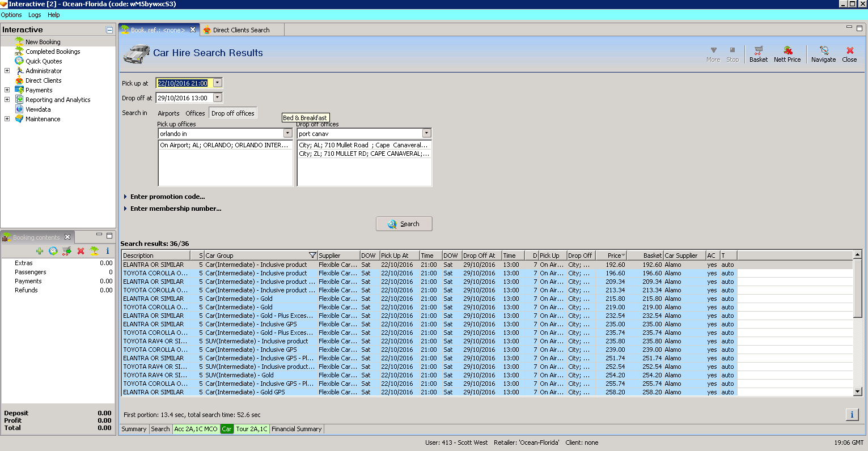
Task: Toggle the Airports search-in option
Action: point(168,113)
